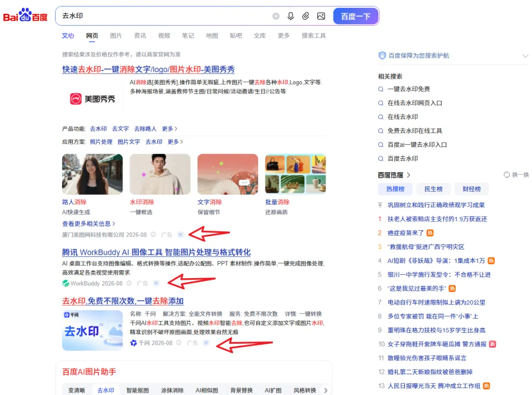
Task: Search related term 免费去水印在线工具
Action: (x=415, y=131)
